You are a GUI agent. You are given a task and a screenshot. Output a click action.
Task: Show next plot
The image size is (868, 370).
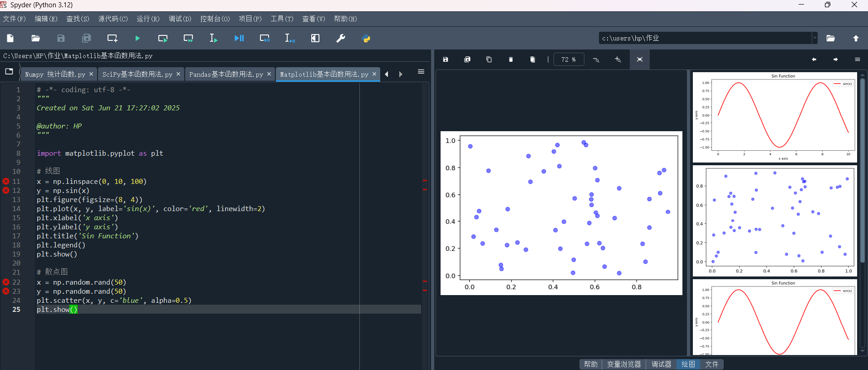point(836,59)
